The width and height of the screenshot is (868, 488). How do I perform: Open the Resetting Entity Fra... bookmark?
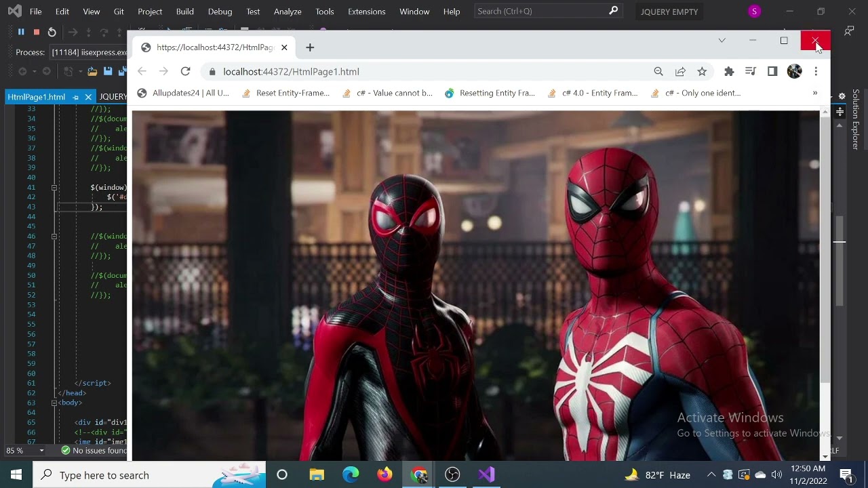490,93
